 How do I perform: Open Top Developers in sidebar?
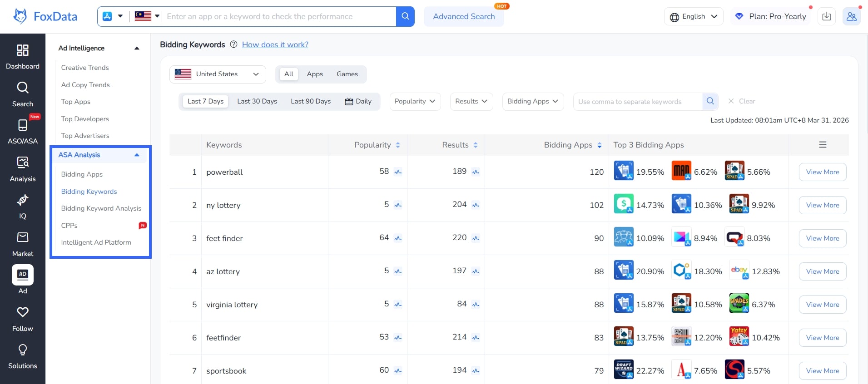pyautogui.click(x=85, y=119)
